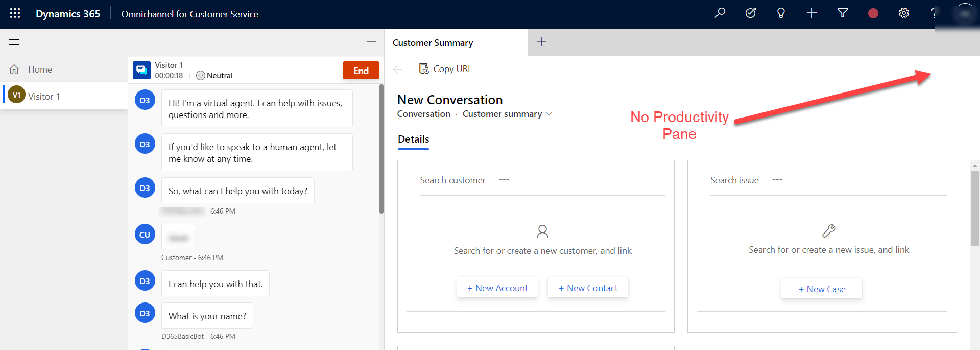The width and height of the screenshot is (980, 350).
Task: Click the Search customer field
Action: [x=542, y=180]
